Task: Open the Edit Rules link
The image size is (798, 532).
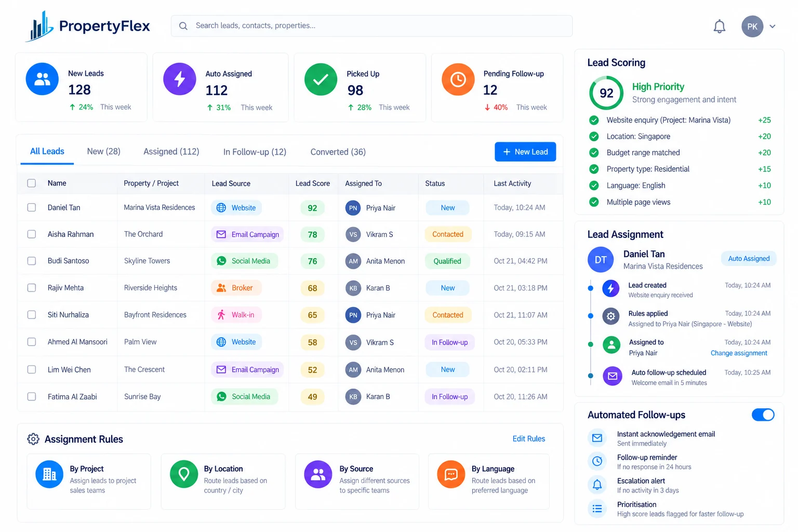Action: 529,439
